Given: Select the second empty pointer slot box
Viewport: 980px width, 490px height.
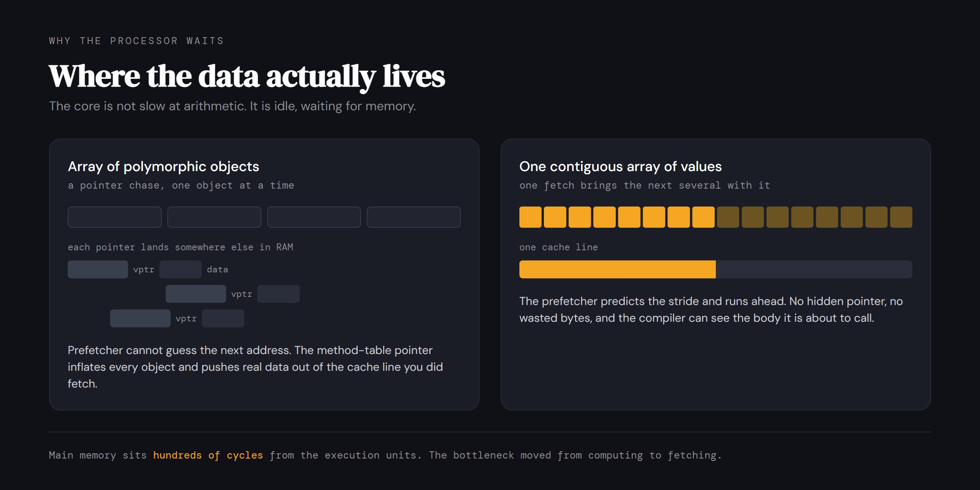Looking at the screenshot, I should (x=214, y=217).
